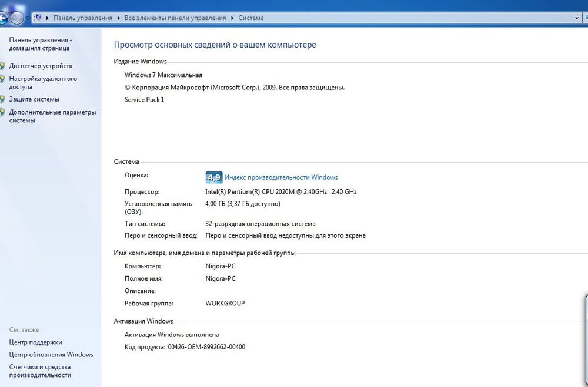Go to Все элементы панели управления breadcrumb
The image size is (588, 387).
point(175,18)
